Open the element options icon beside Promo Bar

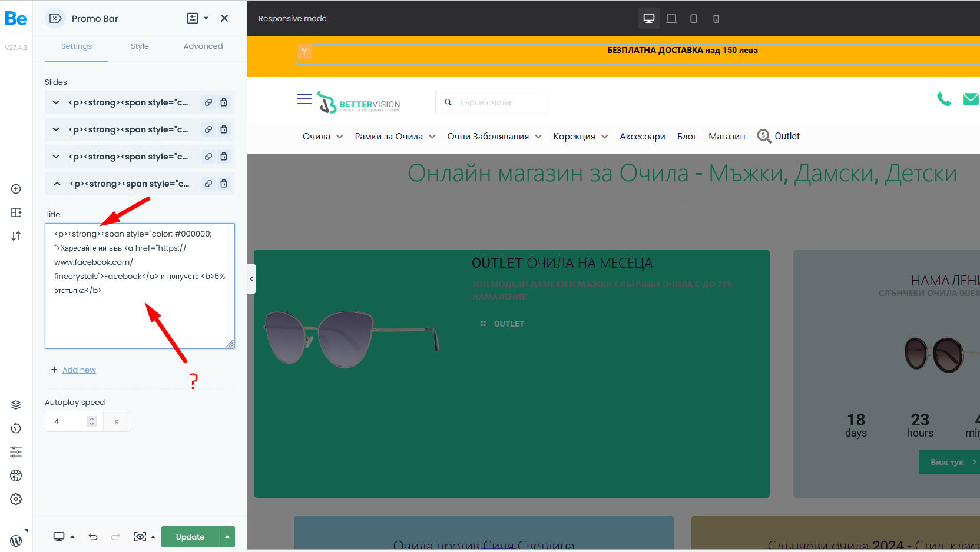[193, 18]
